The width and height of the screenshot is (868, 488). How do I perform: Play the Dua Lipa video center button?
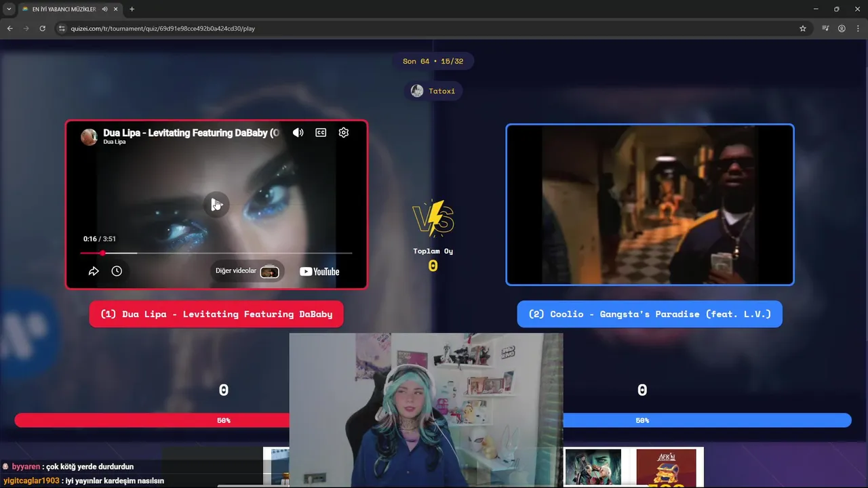[x=216, y=205]
